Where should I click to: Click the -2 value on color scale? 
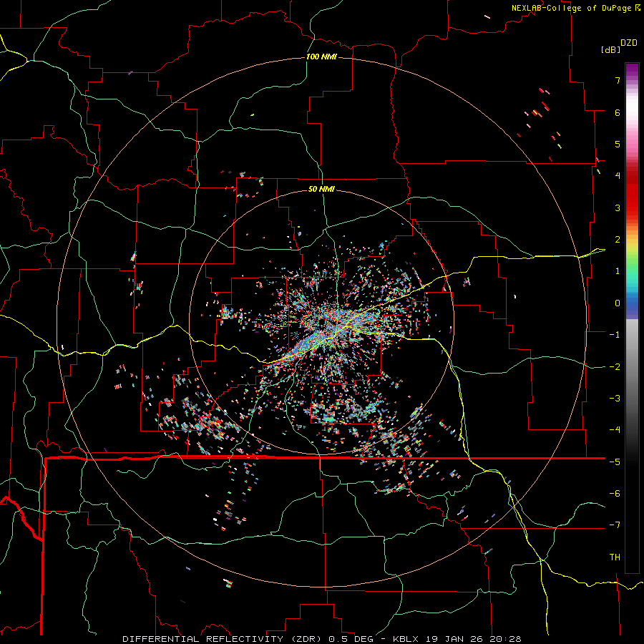(x=615, y=366)
